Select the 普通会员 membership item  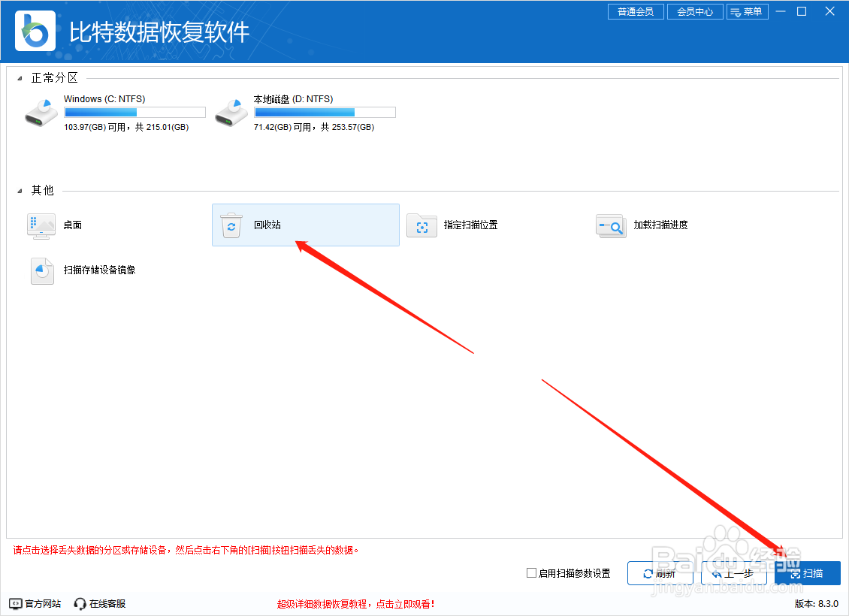(635, 11)
